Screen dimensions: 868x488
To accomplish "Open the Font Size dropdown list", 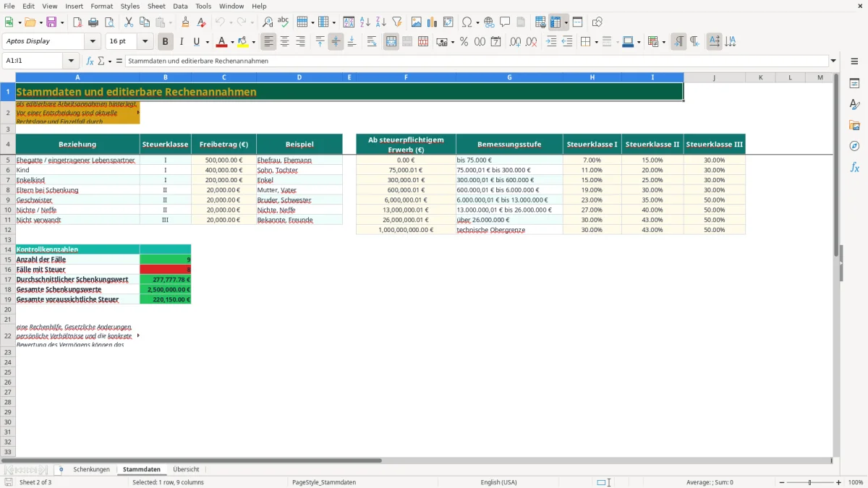I will pos(145,41).
